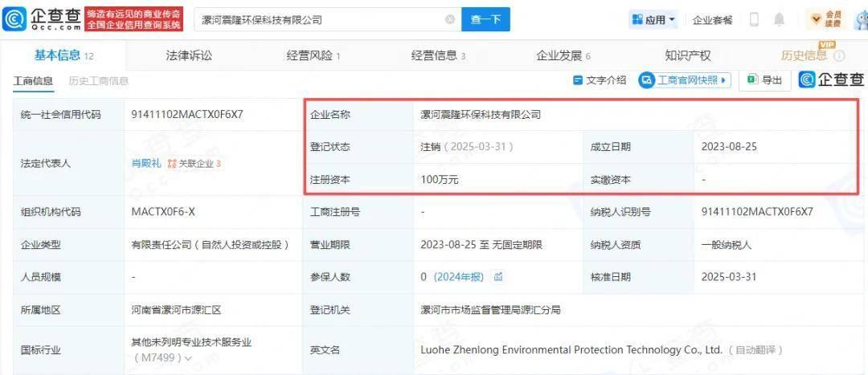Image resolution: width=868 pixels, height=375 pixels.
Task: Open the 工商官网快照 button
Action: [685, 80]
